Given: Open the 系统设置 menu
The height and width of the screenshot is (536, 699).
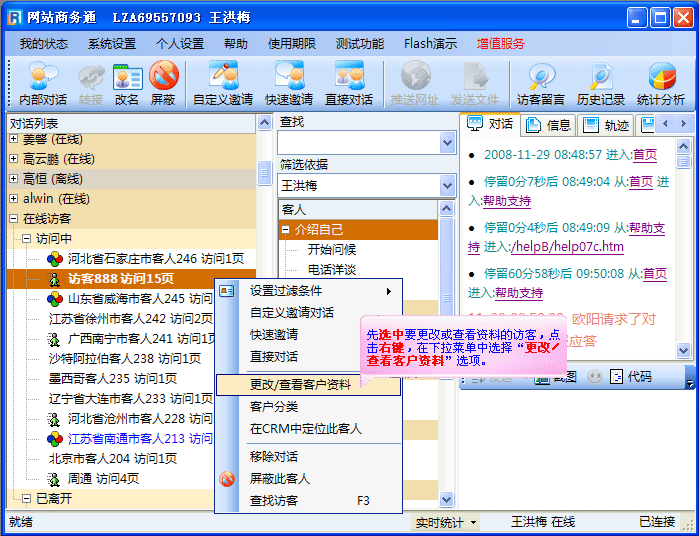Looking at the screenshot, I should 112,44.
